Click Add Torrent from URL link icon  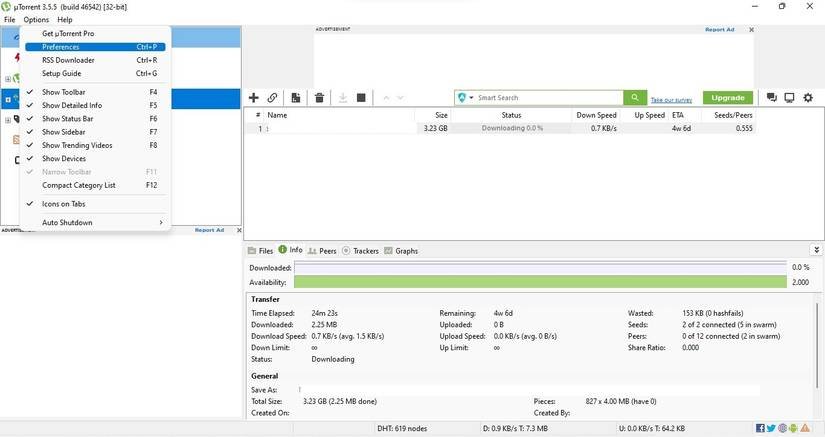272,98
